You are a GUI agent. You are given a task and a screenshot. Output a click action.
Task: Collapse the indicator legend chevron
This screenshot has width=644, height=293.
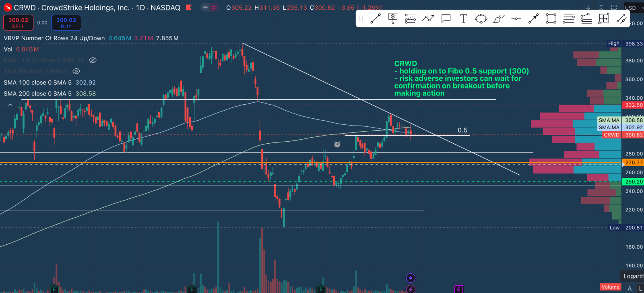(10, 105)
